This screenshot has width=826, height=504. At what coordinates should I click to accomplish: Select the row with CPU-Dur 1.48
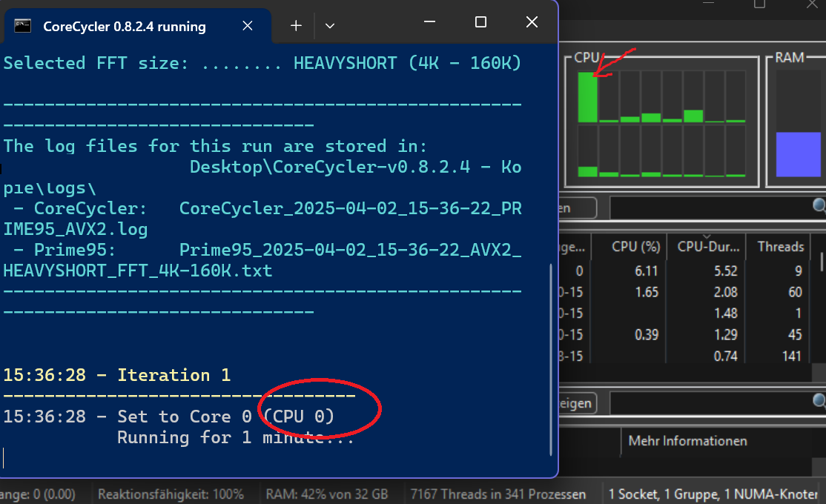click(x=685, y=314)
